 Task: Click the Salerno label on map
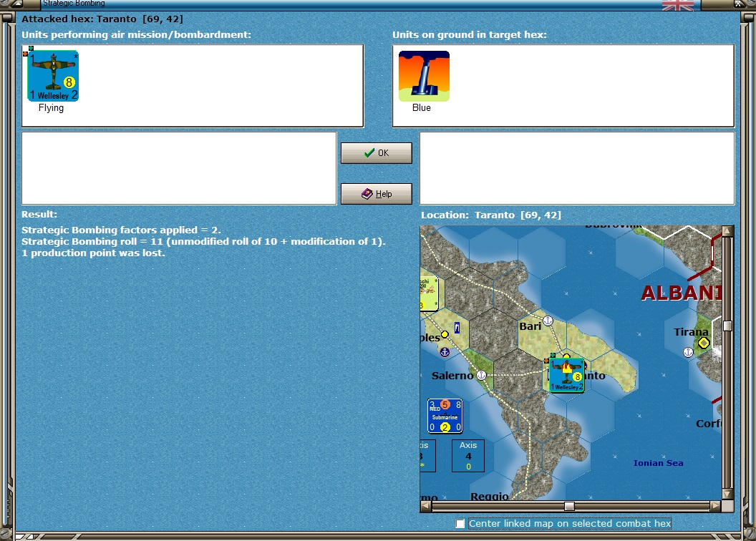452,375
